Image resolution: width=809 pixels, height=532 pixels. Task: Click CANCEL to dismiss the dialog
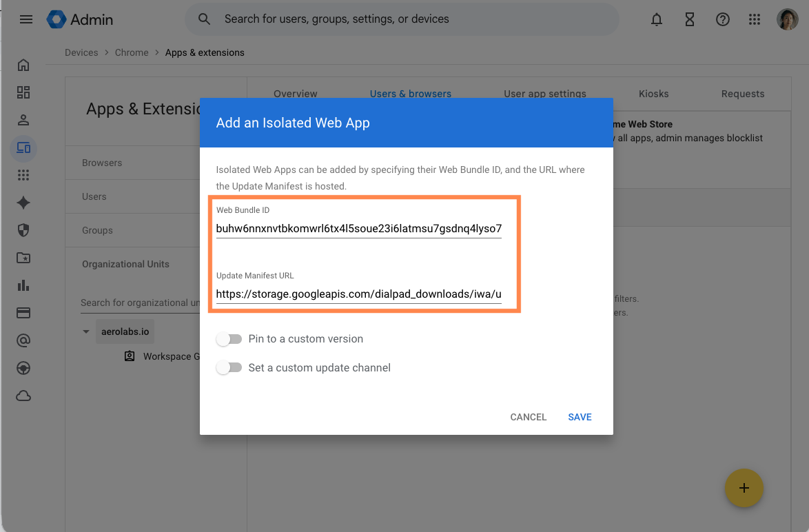pyautogui.click(x=528, y=417)
